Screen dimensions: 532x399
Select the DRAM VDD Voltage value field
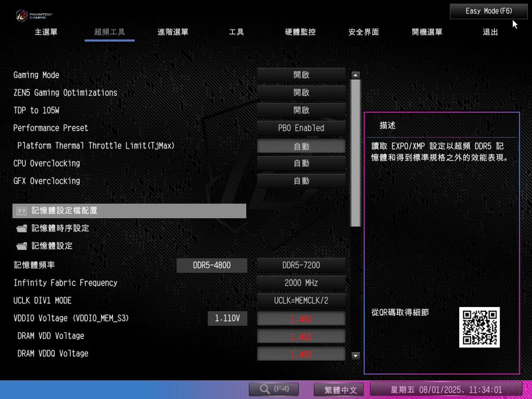[301, 337]
